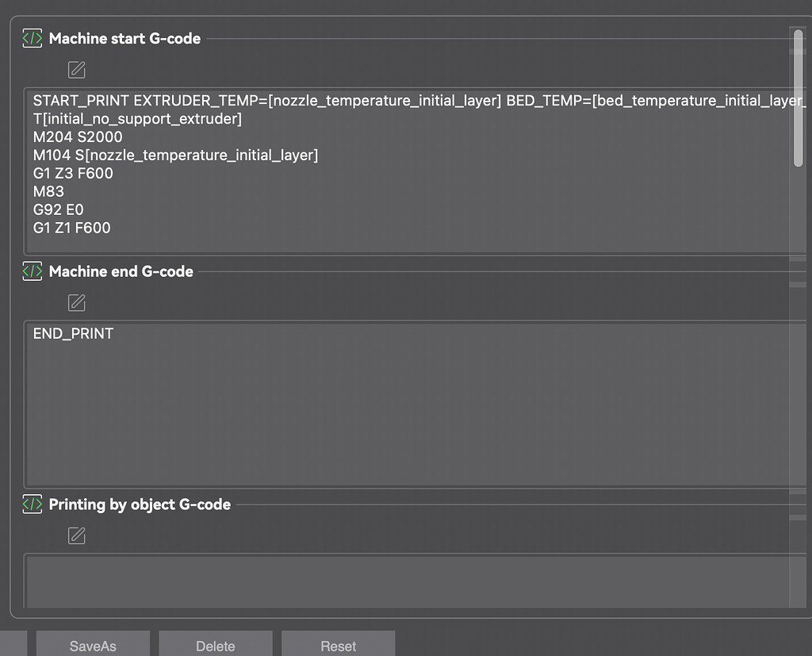Open edit icon for Printing by object G-code
This screenshot has width=812, height=656.
pos(76,536)
